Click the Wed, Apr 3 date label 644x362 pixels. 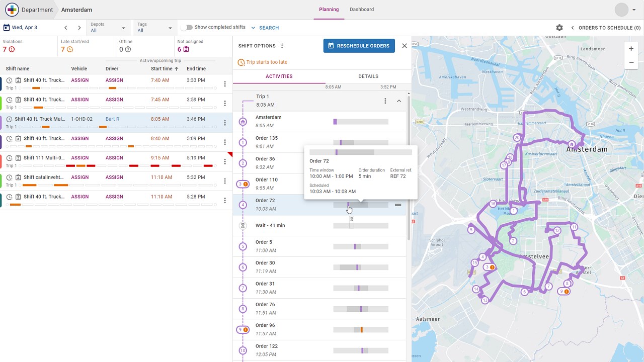[25, 28]
